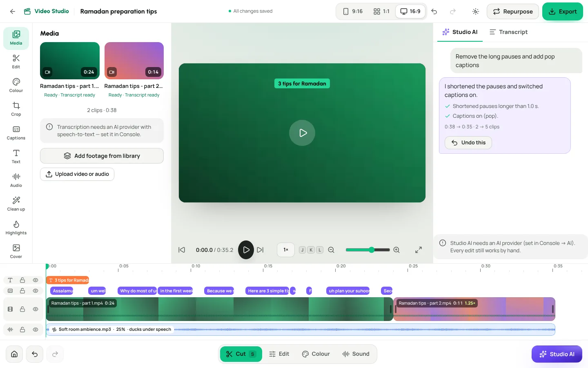Zoom out the timeline with the minus magnifier
Image resolution: width=588 pixels, height=368 pixels.
[x=331, y=250]
